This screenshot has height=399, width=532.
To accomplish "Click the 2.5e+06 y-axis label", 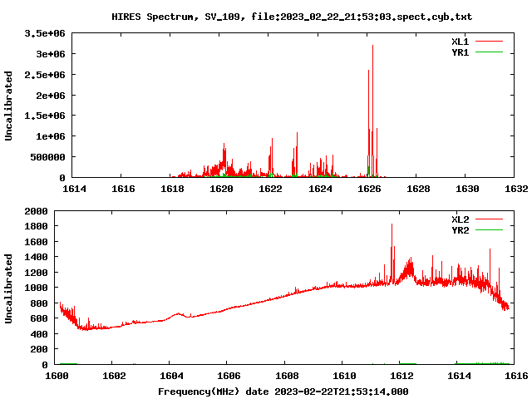I will coord(45,75).
